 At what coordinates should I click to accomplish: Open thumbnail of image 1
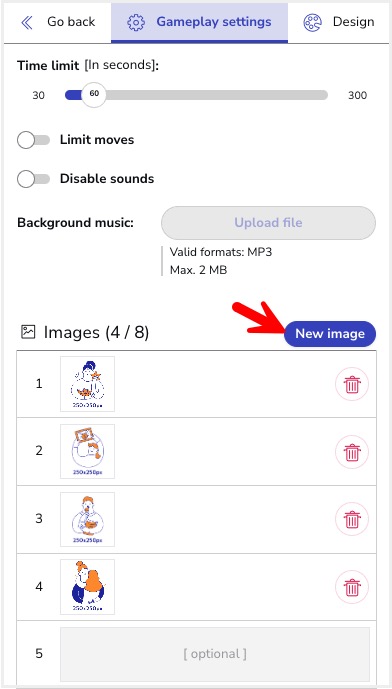pos(87,384)
